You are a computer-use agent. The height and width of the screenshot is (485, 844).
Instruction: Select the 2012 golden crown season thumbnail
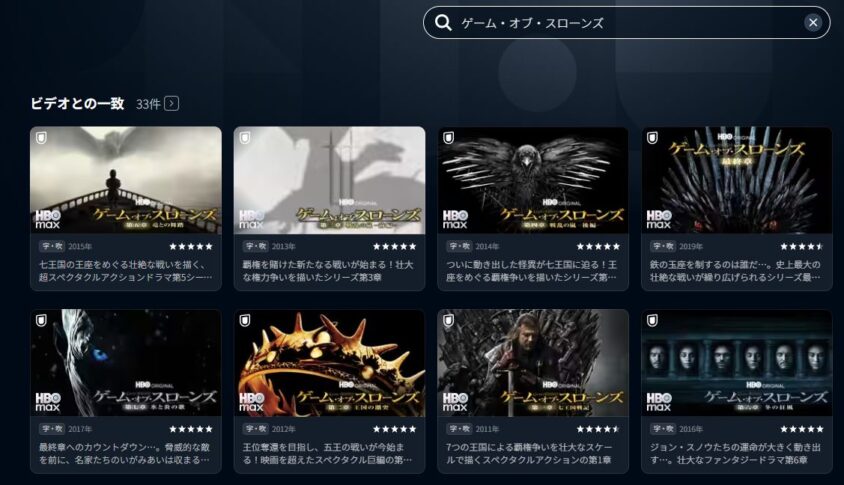(x=329, y=363)
